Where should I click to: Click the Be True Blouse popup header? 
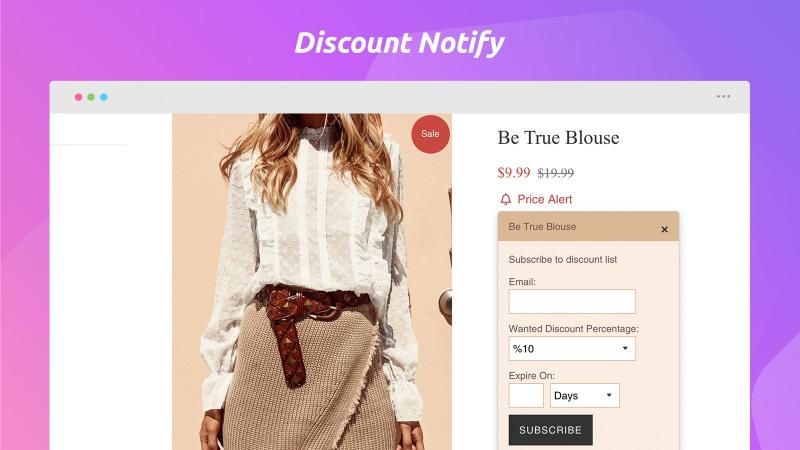tap(588, 227)
